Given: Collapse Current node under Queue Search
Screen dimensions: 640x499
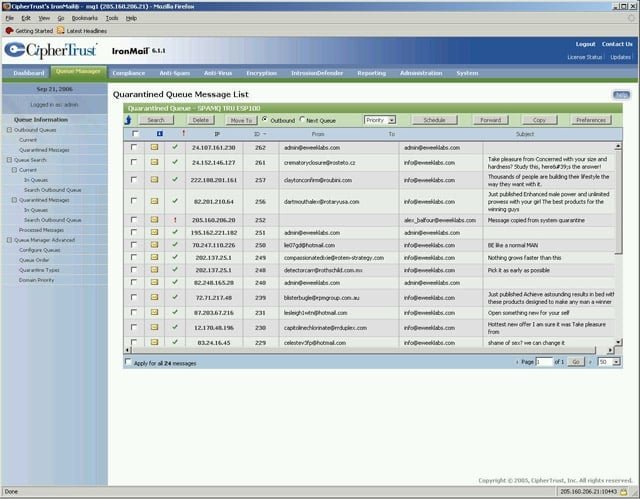Looking at the screenshot, I should tap(14, 170).
